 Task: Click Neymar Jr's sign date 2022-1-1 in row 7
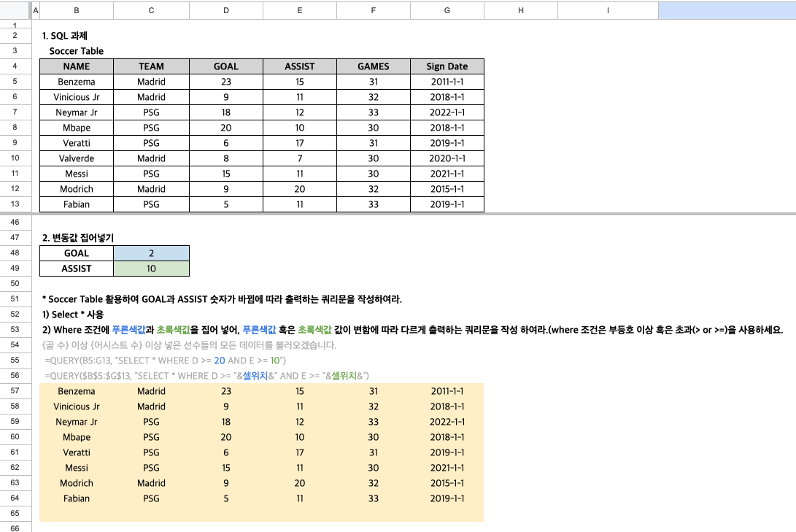pos(447,112)
